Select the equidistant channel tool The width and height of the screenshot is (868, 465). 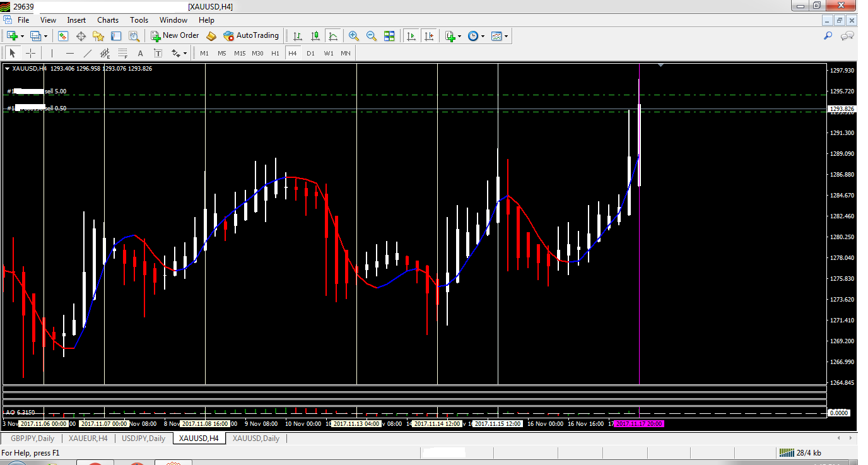click(105, 53)
